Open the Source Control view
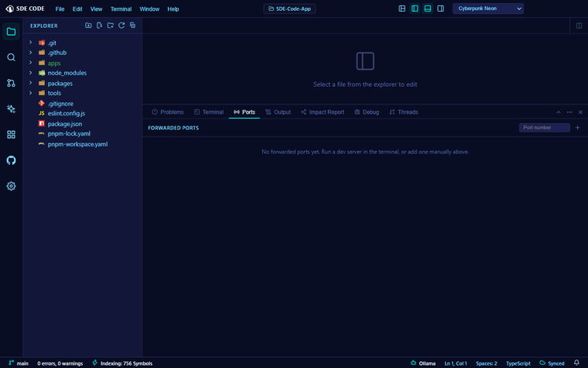The image size is (588, 368). click(11, 83)
